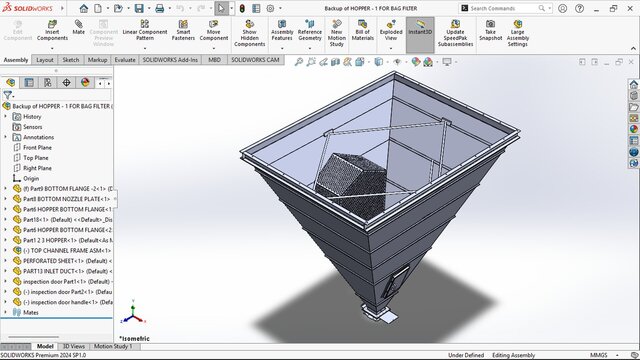
Task: Expand TOP CHANNEL FRAME ASM component
Action: (5, 250)
